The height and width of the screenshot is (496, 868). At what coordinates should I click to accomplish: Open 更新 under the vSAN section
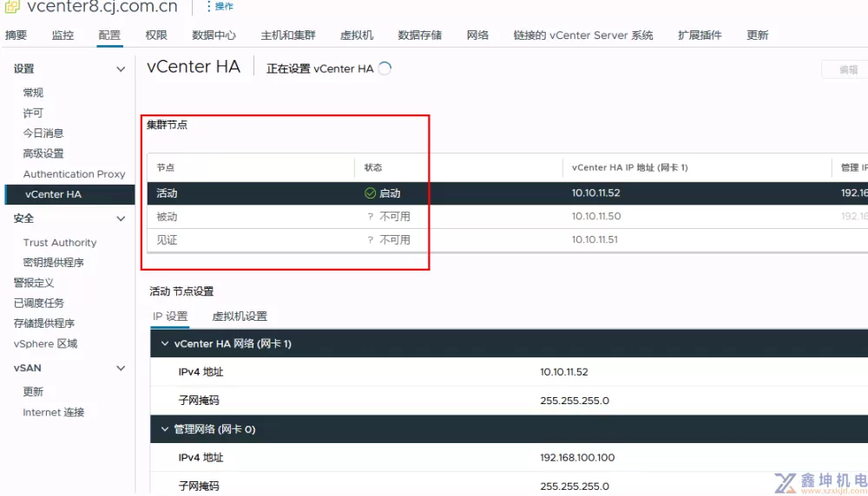pos(33,392)
